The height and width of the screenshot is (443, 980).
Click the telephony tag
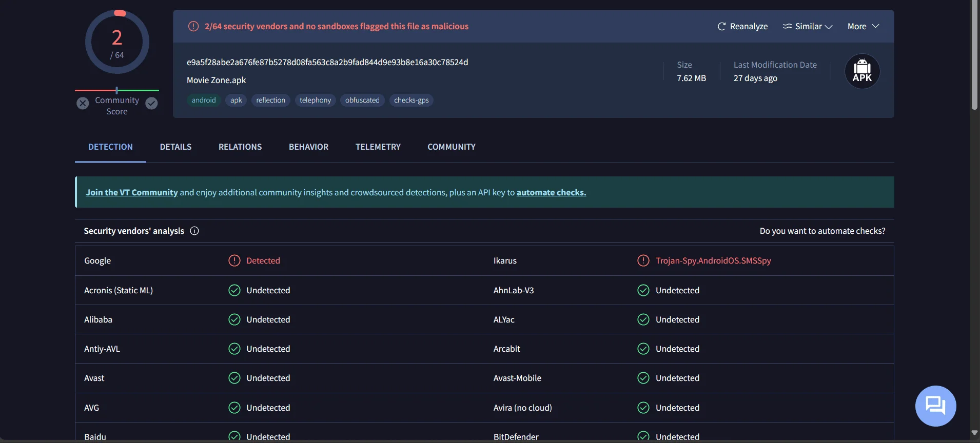coord(316,100)
